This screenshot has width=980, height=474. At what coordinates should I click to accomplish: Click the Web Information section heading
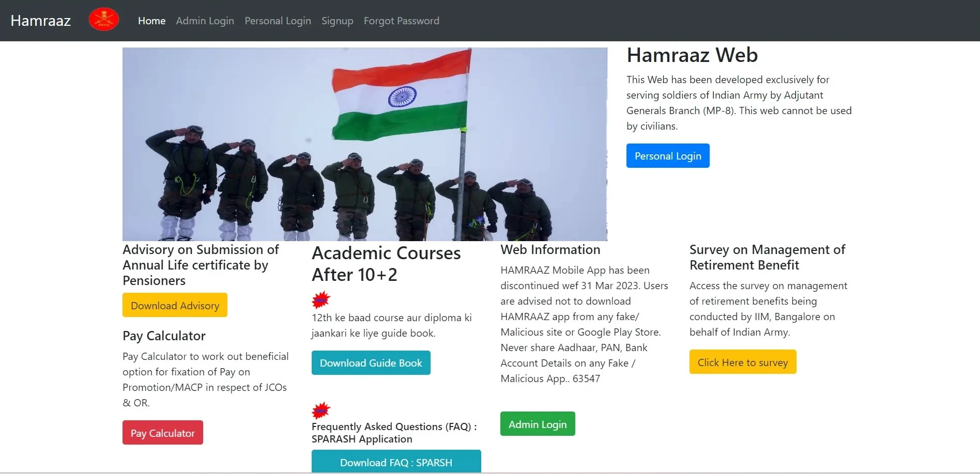click(x=550, y=249)
